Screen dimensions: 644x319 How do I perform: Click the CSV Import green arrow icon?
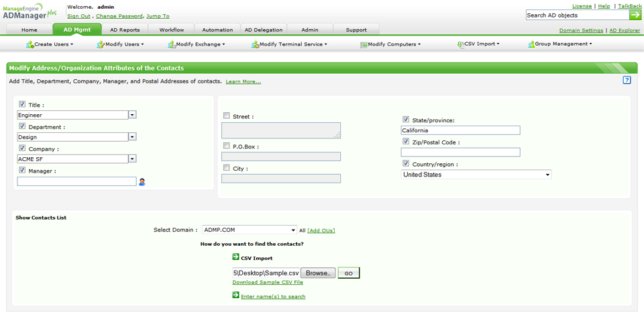click(236, 257)
